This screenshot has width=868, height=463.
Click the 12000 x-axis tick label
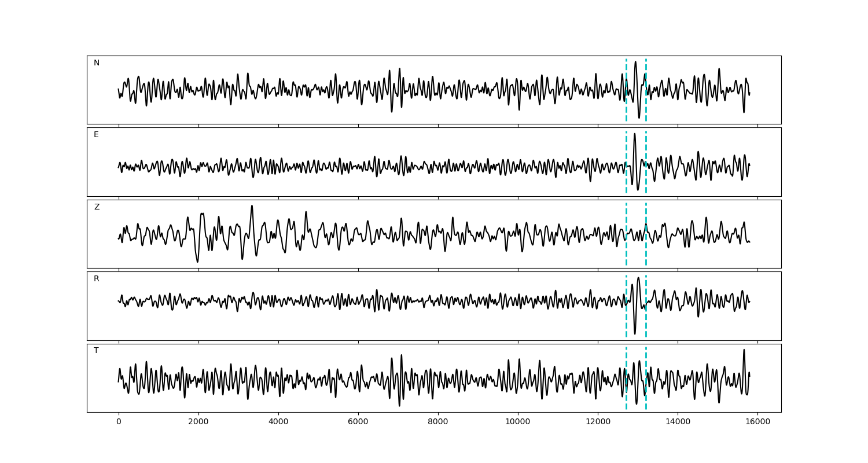598,422
